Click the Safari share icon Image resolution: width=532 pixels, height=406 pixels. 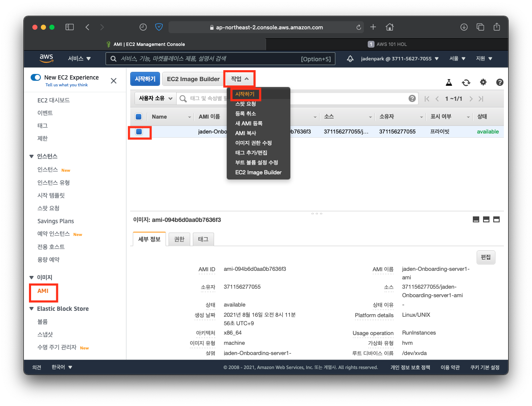click(x=497, y=27)
